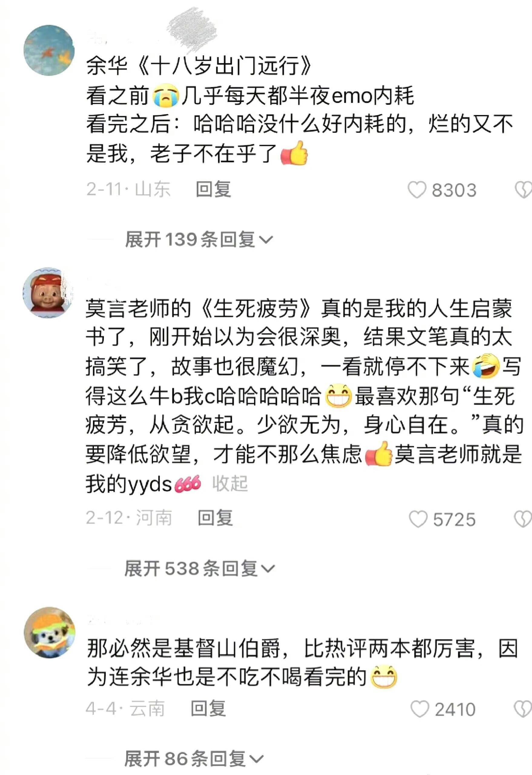532x775 pixels.
Task: Like the comment with 8303 likes
Action: click(x=417, y=190)
